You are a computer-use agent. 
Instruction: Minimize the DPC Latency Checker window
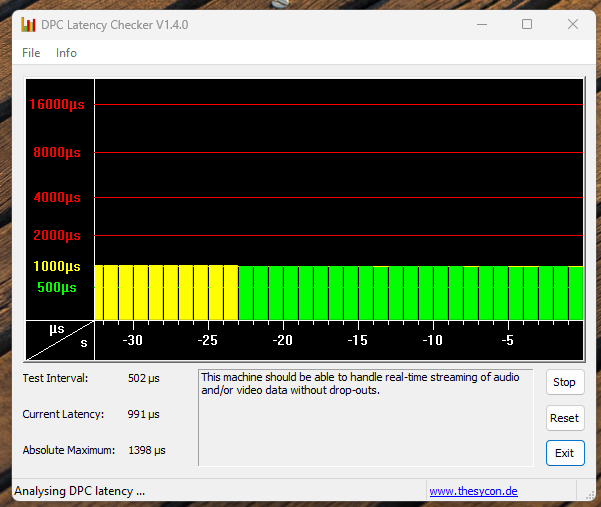coord(482,25)
